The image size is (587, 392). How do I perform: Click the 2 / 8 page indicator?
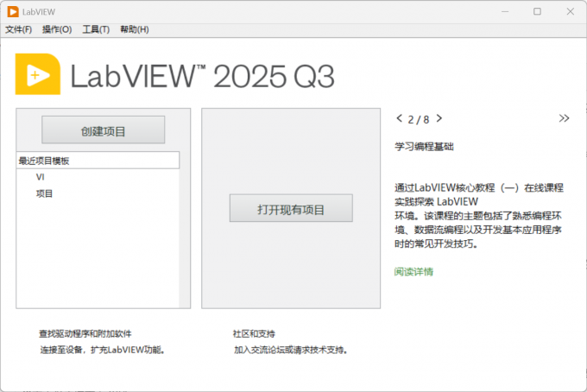(419, 120)
